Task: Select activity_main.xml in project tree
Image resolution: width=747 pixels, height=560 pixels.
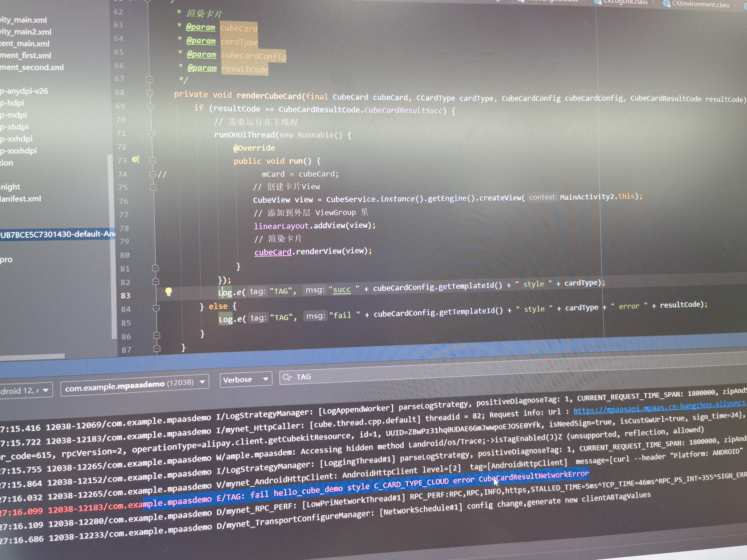Action: tap(24, 20)
